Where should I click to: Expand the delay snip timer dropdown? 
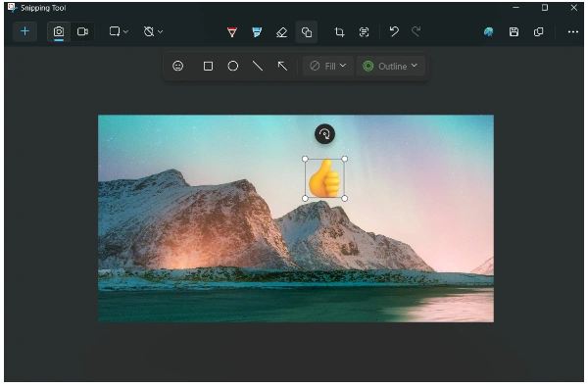pos(153,32)
